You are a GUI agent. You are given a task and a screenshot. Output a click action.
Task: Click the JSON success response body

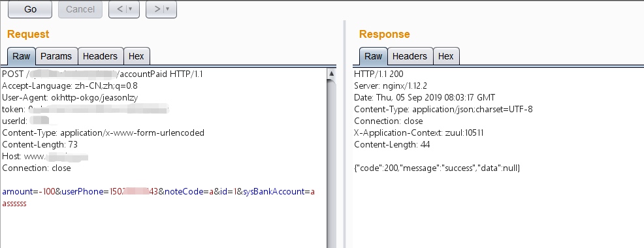[x=437, y=168]
